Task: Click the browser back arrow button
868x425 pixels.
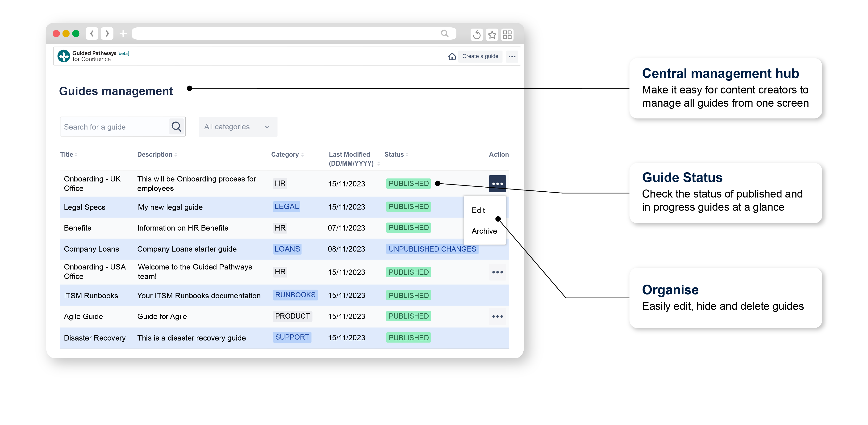Action: pyautogui.click(x=92, y=34)
